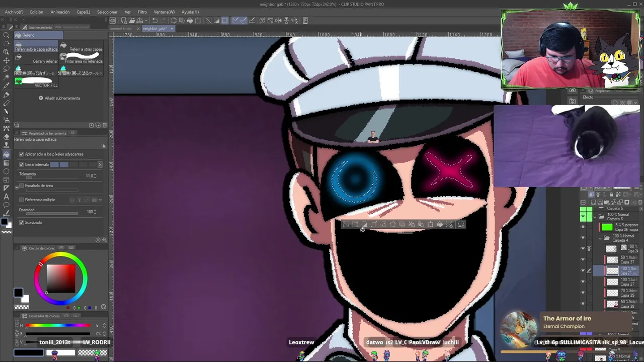Click the Clip Studio launcher icon
The image size is (644, 362).
(113, 21)
